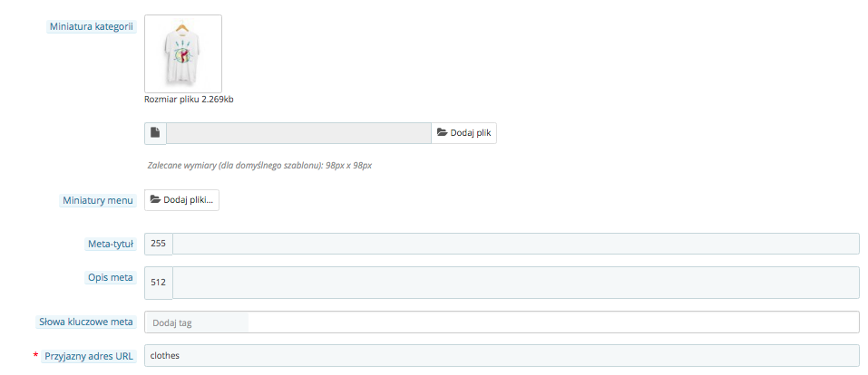Click the Słowa kluczowe meta label
Screen dimensions: 868x375
point(86,322)
